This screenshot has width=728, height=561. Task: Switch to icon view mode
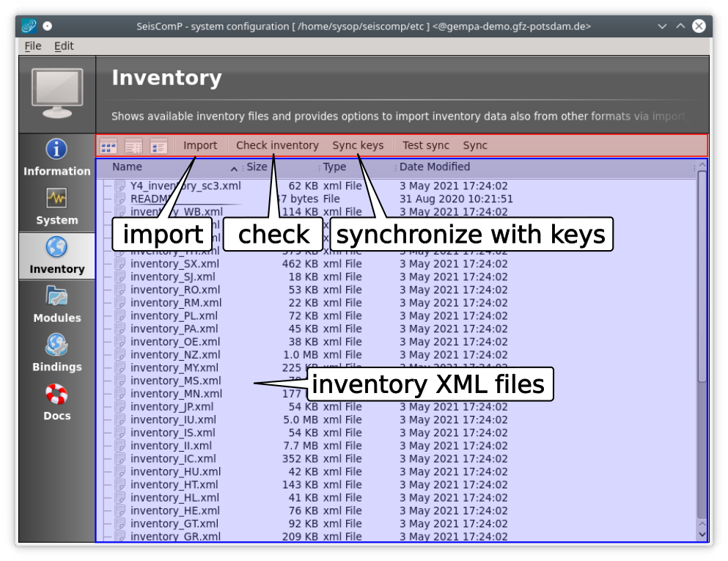[109, 146]
